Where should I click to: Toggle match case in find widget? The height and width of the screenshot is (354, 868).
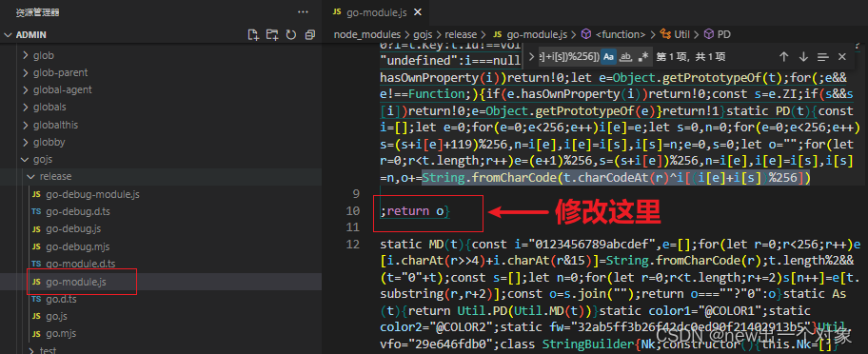pos(609,56)
